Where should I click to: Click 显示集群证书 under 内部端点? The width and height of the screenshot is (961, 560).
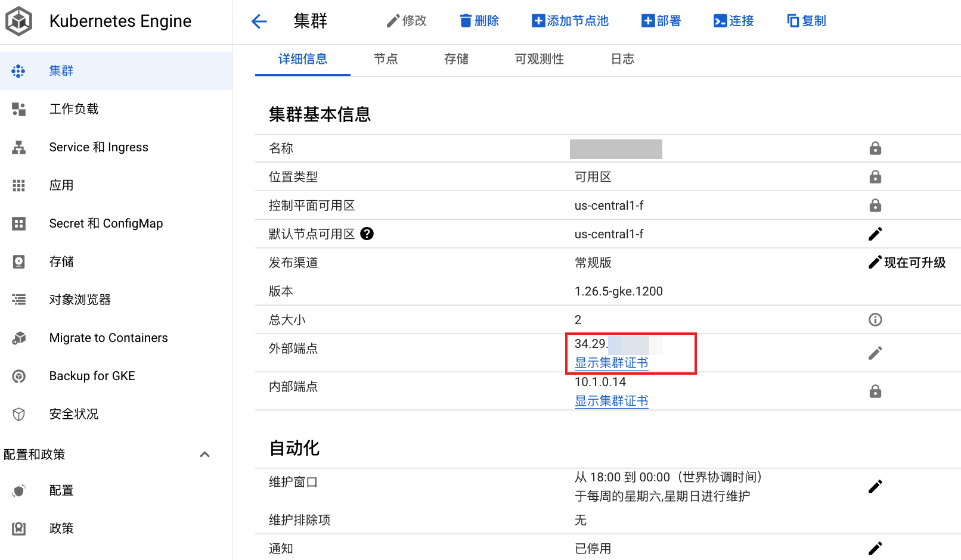[x=610, y=400]
